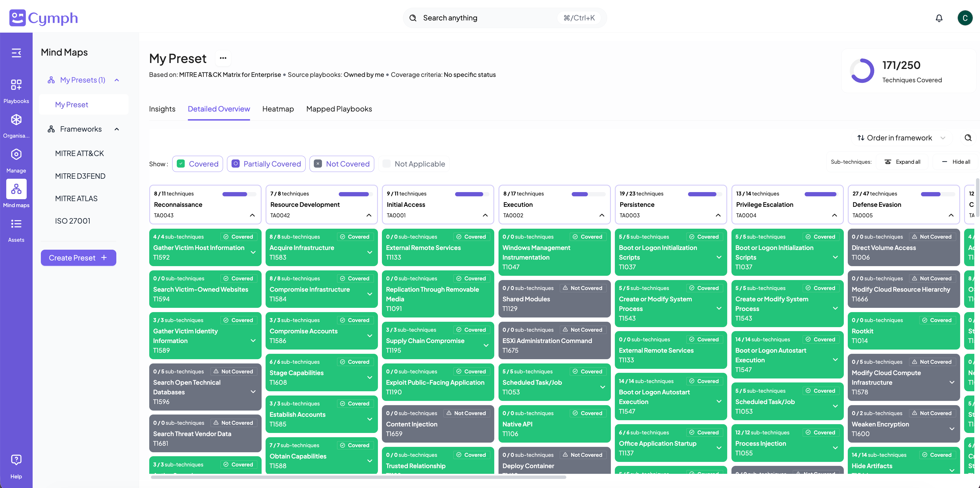
Task: Open the My Preset three-dot menu
Action: pos(223,58)
